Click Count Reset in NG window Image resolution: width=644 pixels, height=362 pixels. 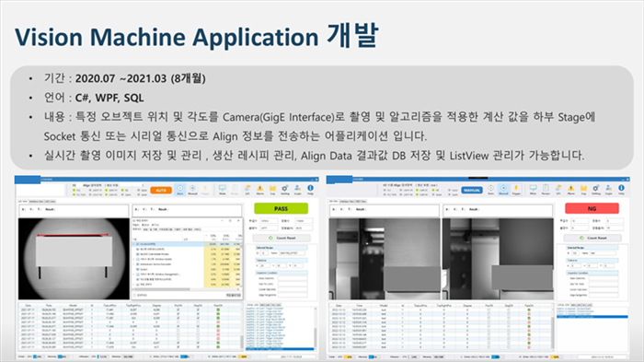(x=592, y=239)
